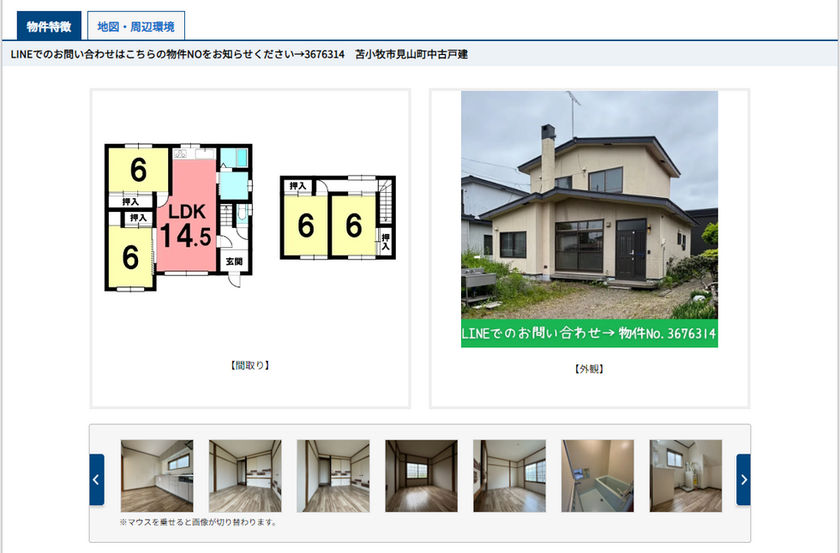Select the first thumbnail showing the kitchen

(x=157, y=476)
